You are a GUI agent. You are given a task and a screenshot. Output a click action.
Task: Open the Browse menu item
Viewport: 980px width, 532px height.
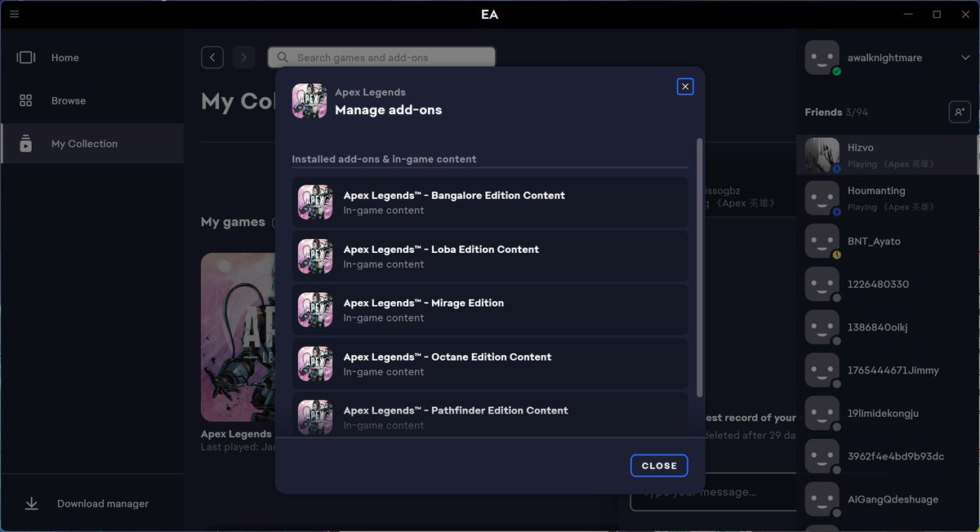point(92,100)
